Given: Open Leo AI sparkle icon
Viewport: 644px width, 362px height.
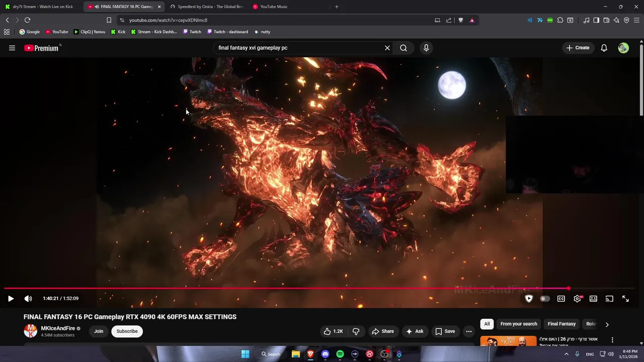Looking at the screenshot, I should point(616,20).
